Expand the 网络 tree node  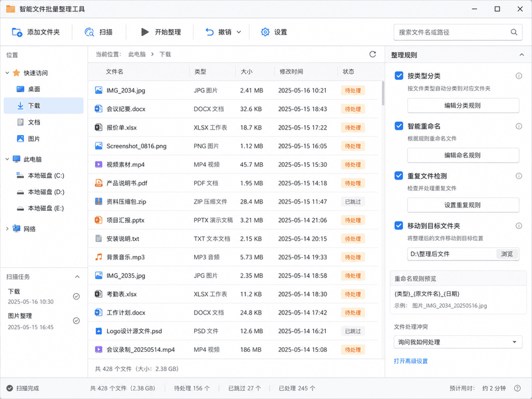coord(7,229)
